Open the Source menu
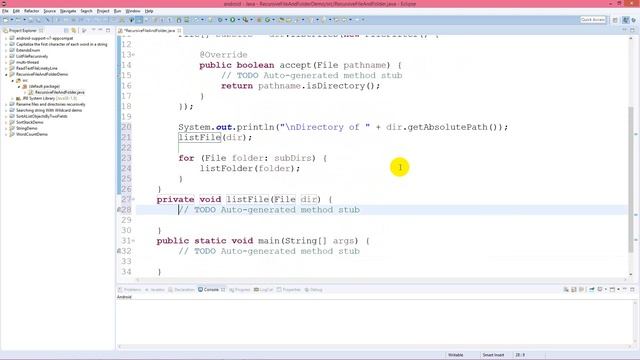This screenshot has width=640, height=360. pyautogui.click(x=49, y=11)
